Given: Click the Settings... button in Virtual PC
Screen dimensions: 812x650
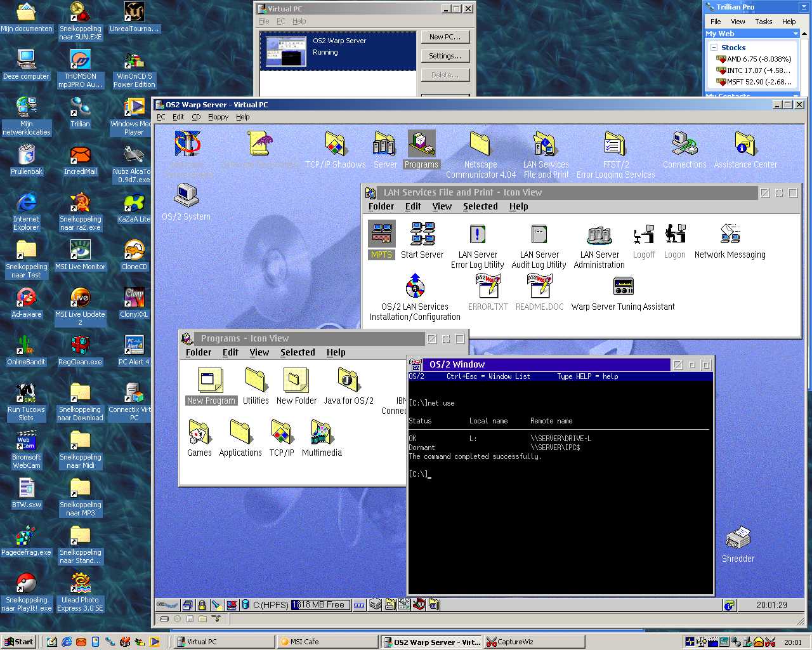Looking at the screenshot, I should (x=445, y=56).
